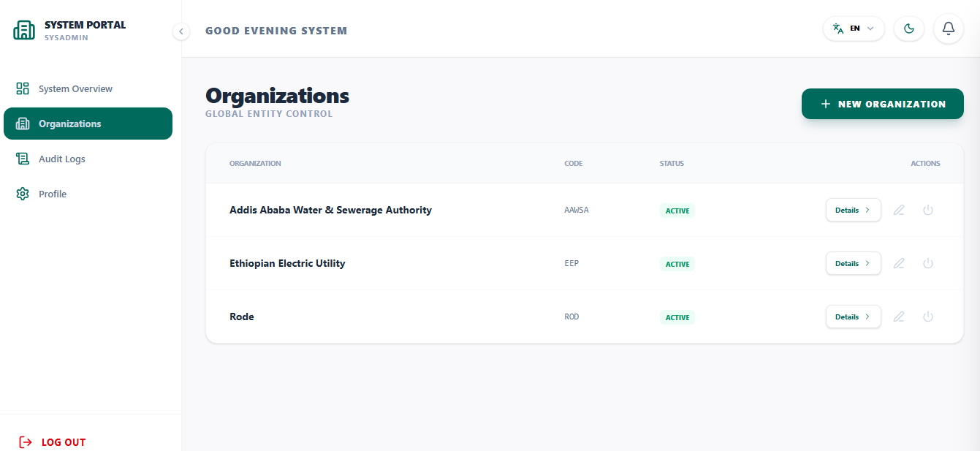
Task: Click the System Portal building logo
Action: 24,30
